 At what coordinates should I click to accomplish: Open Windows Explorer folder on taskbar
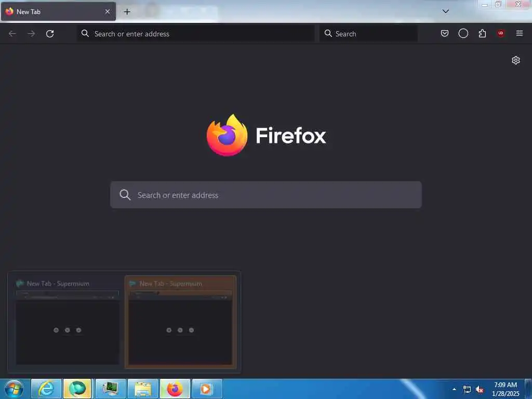[143, 389]
